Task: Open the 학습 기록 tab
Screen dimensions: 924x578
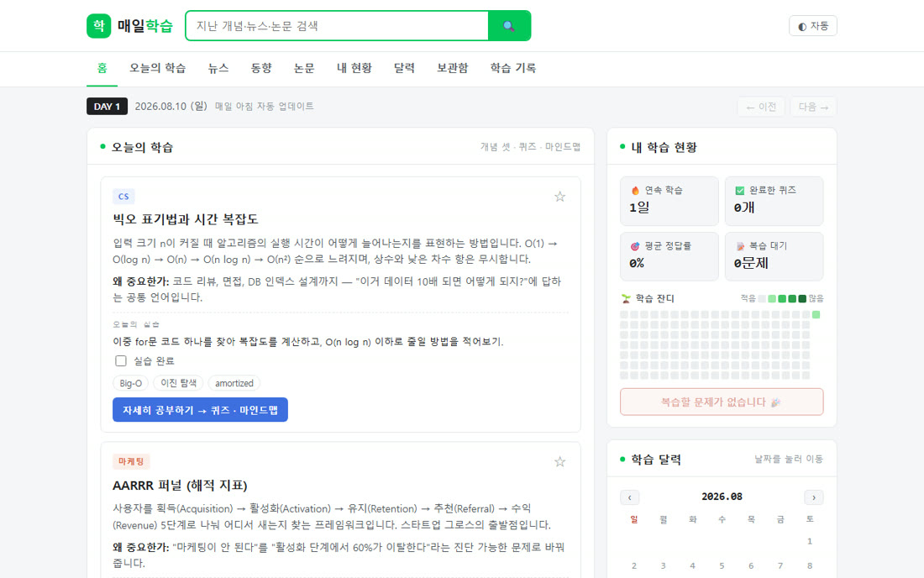Action: click(x=512, y=68)
